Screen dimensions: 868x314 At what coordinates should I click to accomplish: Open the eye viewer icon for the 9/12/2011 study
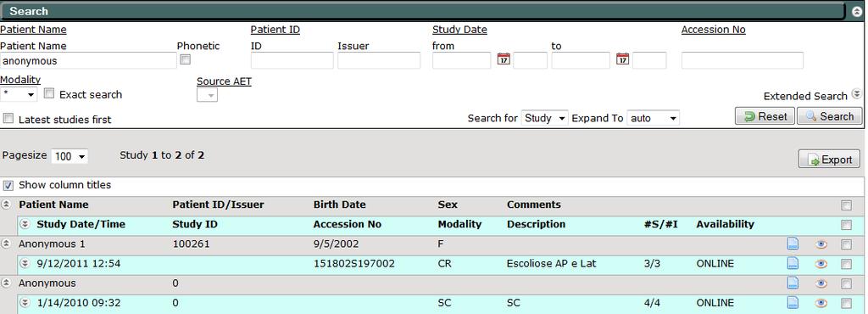tap(821, 264)
